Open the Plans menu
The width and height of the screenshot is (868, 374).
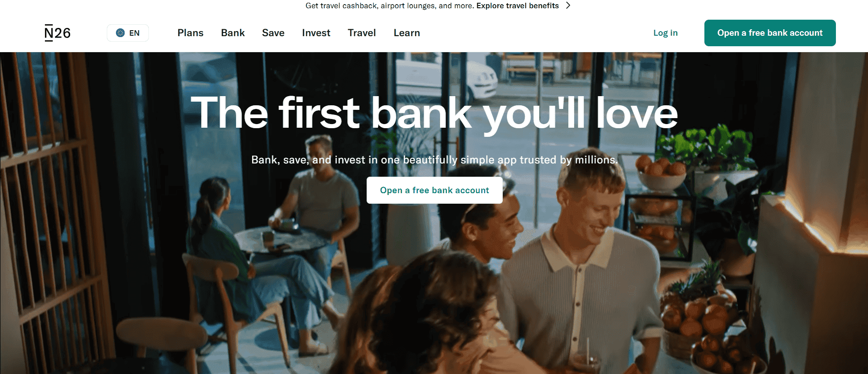tap(190, 33)
